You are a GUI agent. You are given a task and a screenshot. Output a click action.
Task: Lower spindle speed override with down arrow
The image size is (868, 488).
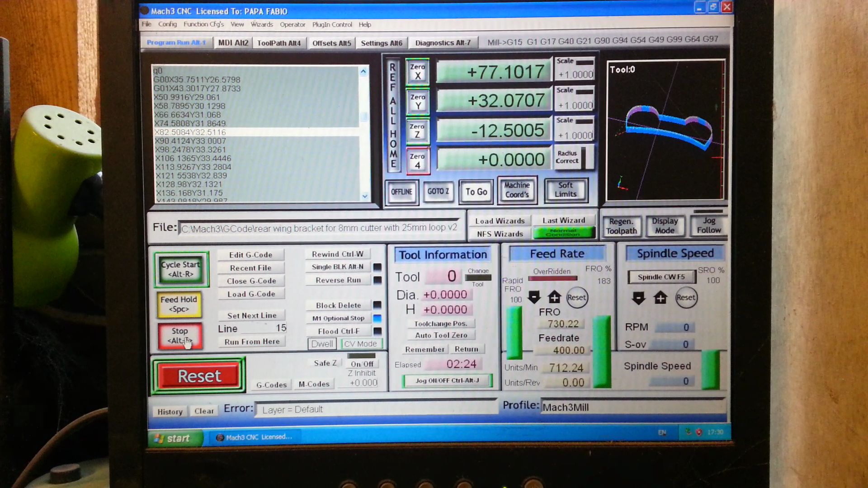[638, 298]
